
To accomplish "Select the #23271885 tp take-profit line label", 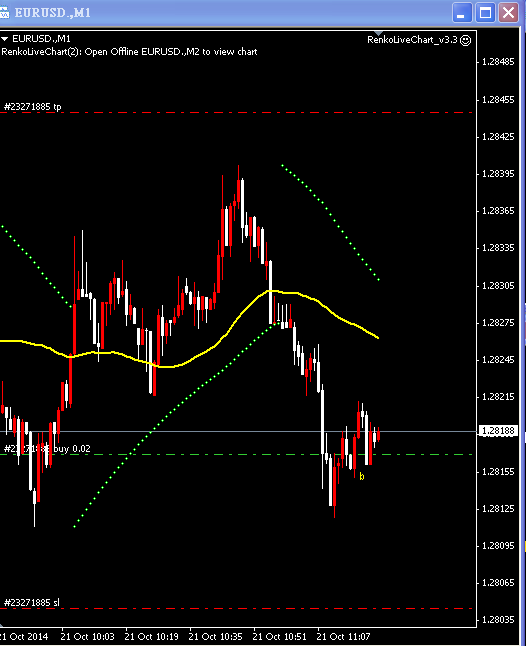I will [x=33, y=107].
